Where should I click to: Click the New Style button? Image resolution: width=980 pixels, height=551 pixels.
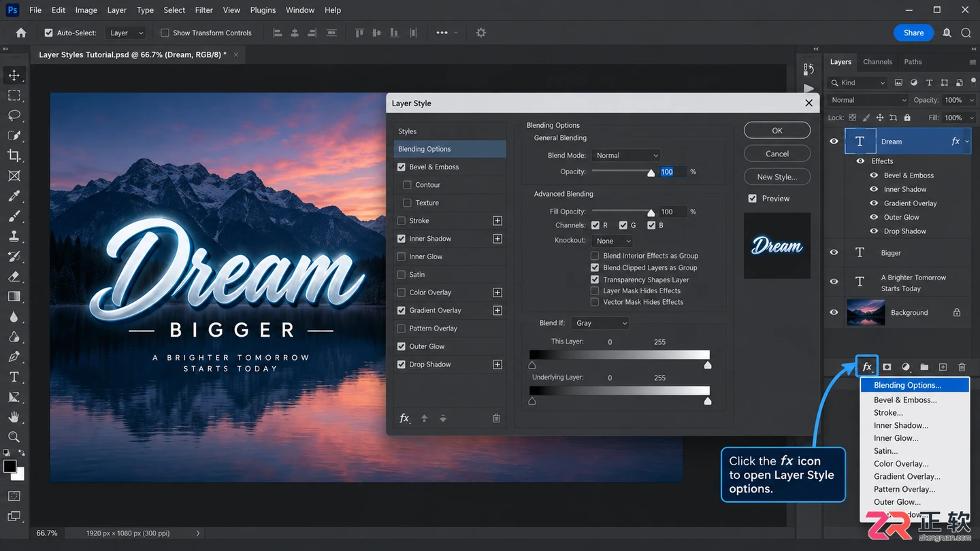click(x=777, y=177)
